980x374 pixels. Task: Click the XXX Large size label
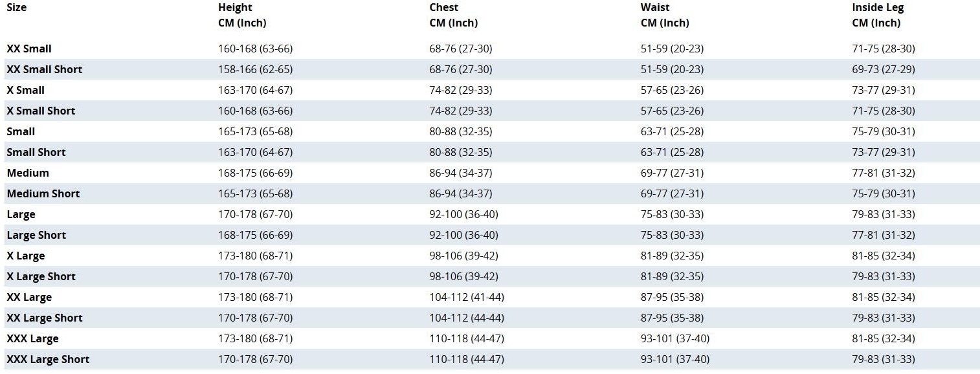point(32,338)
